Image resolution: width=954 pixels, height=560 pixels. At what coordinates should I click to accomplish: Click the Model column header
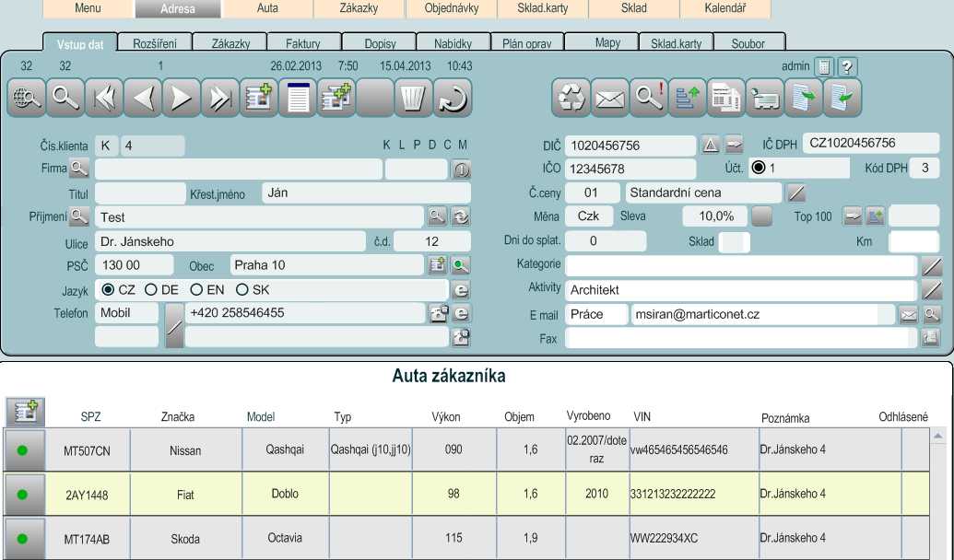pos(261,416)
